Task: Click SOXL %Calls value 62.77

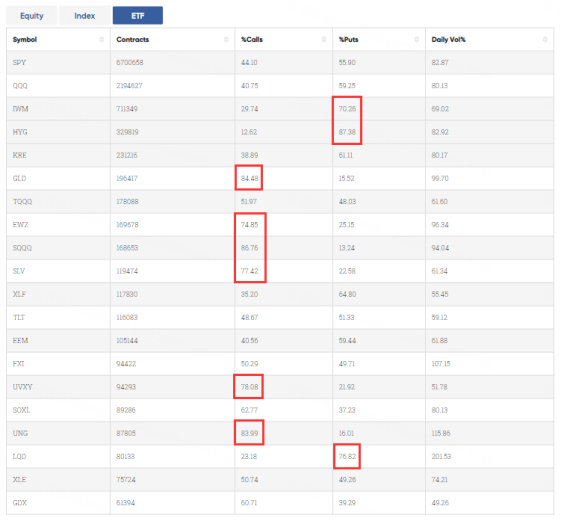Action: (249, 410)
